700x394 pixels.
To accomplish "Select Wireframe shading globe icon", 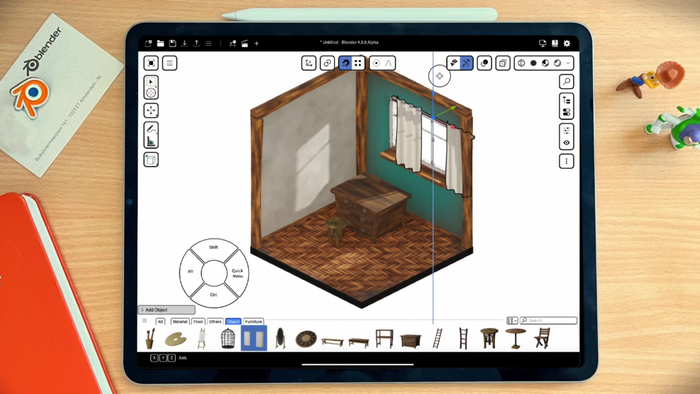I will coord(521,63).
